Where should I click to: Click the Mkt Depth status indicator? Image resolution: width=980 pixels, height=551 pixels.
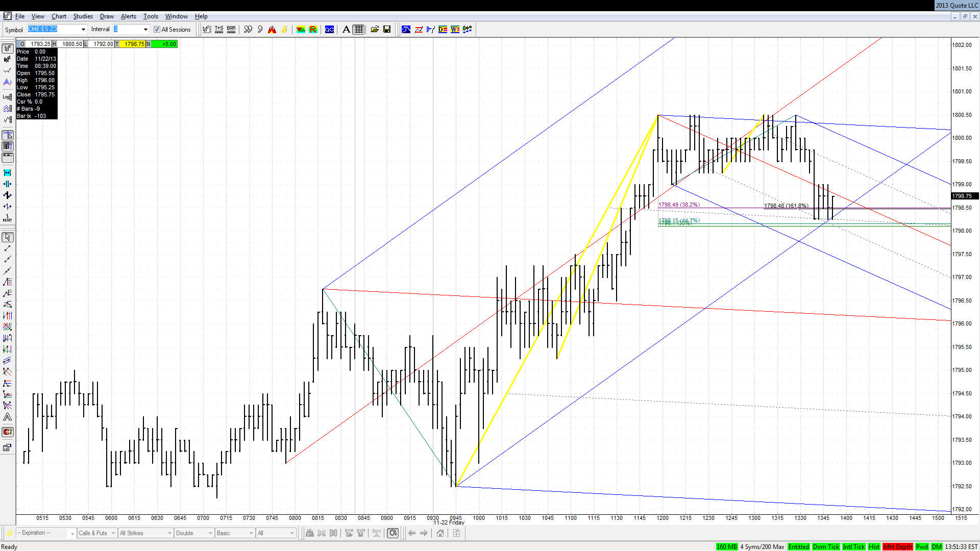click(x=898, y=546)
